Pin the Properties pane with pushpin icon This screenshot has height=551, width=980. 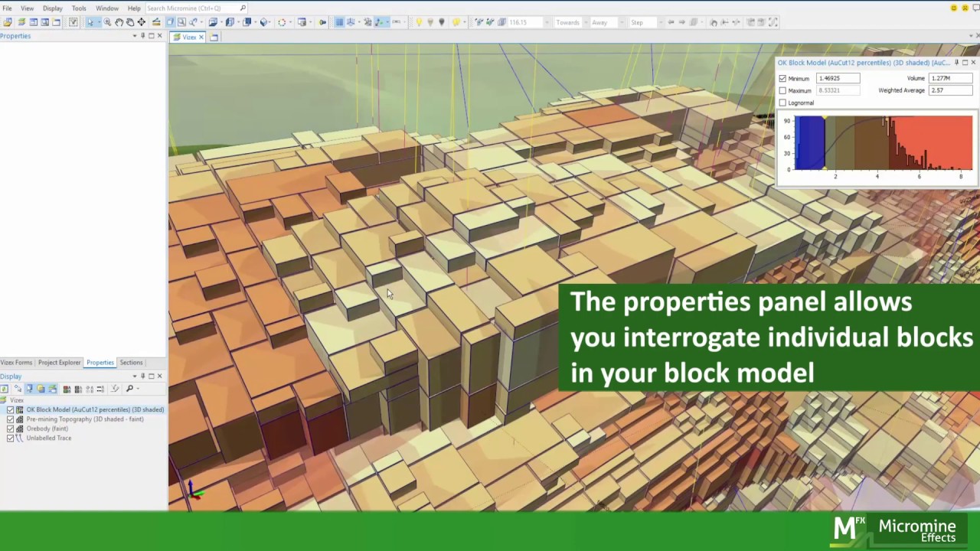pos(142,36)
